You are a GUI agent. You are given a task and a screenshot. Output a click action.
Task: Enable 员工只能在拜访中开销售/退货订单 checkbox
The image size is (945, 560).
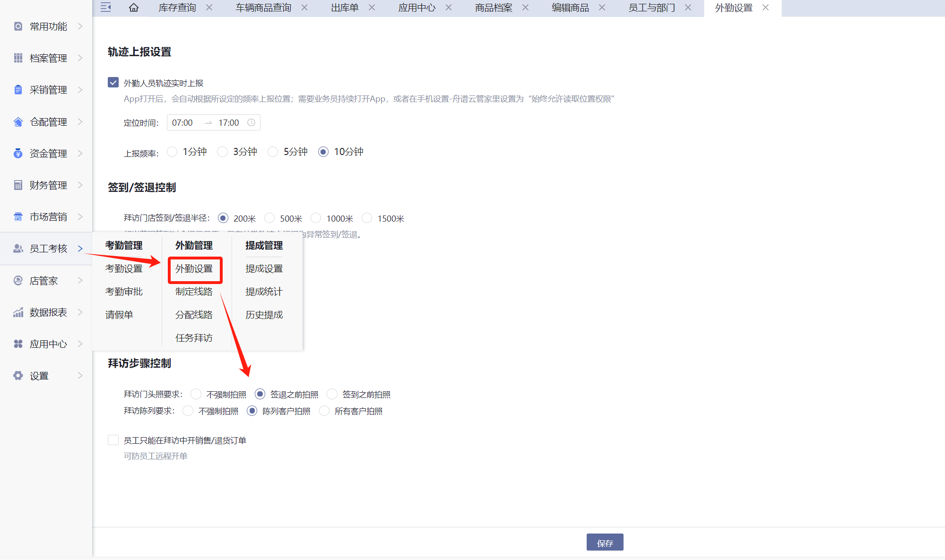(113, 440)
